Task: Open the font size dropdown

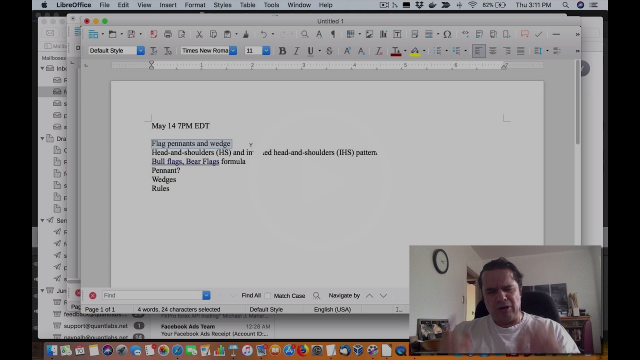Action: point(266,51)
